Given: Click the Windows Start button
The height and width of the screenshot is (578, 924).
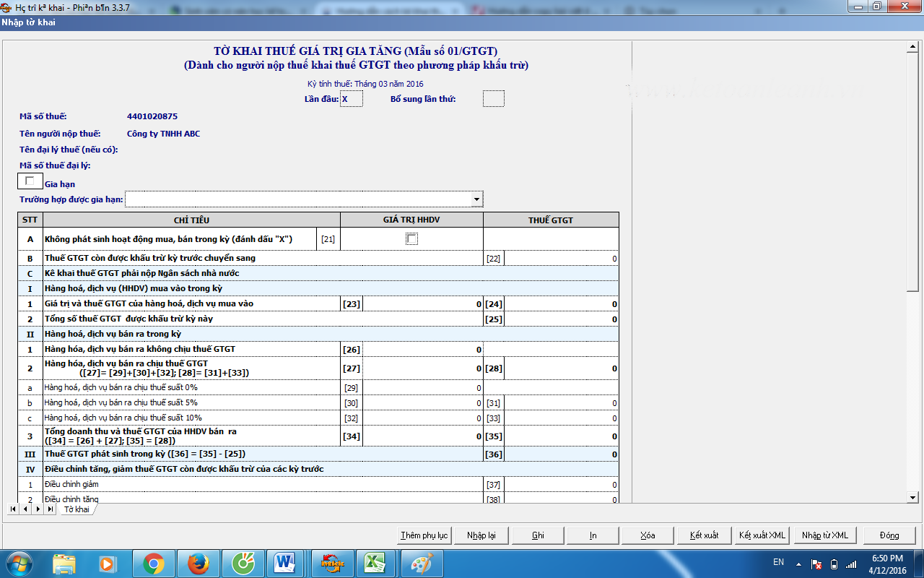Looking at the screenshot, I should (x=19, y=563).
